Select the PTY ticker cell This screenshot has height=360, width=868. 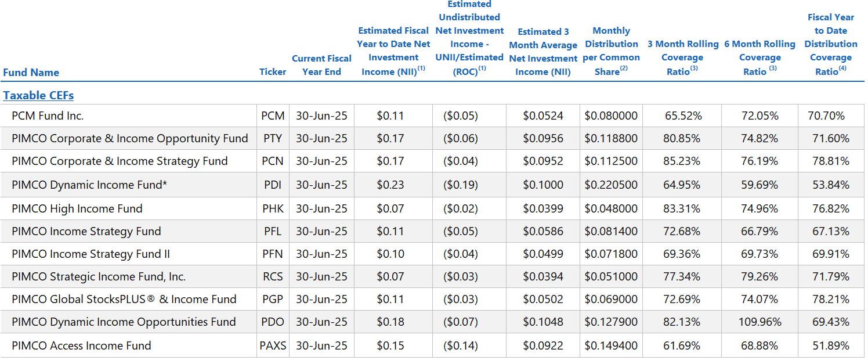[273, 138]
